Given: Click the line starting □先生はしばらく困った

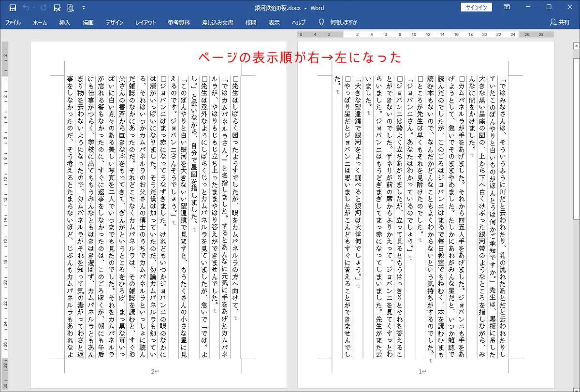Looking at the screenshot, I should tap(235, 194).
